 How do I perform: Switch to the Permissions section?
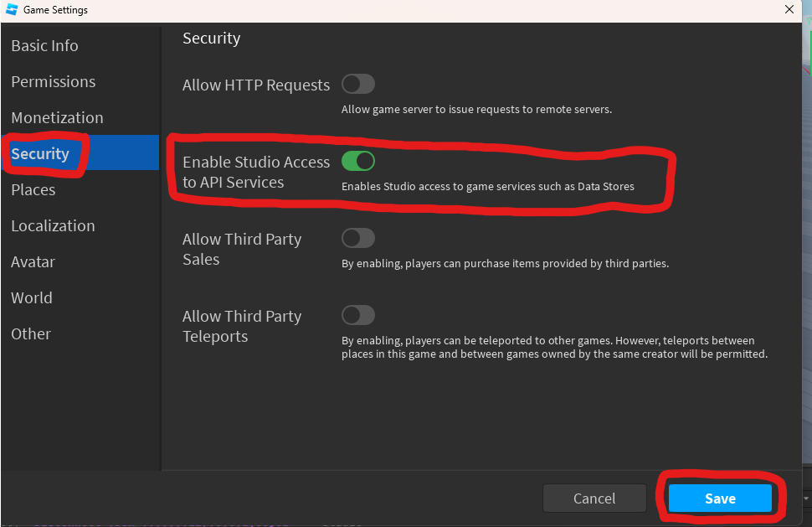coord(53,81)
